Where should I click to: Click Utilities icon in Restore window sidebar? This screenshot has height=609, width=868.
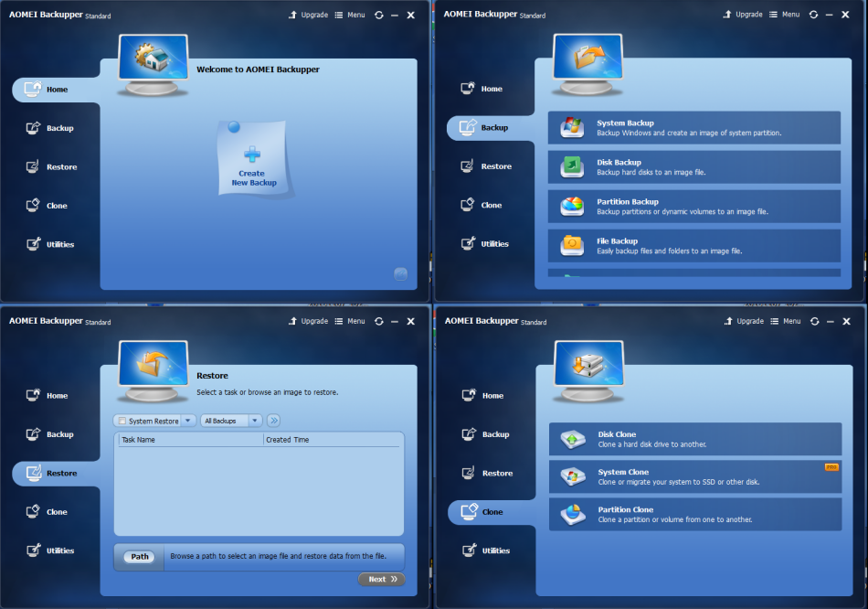33,550
